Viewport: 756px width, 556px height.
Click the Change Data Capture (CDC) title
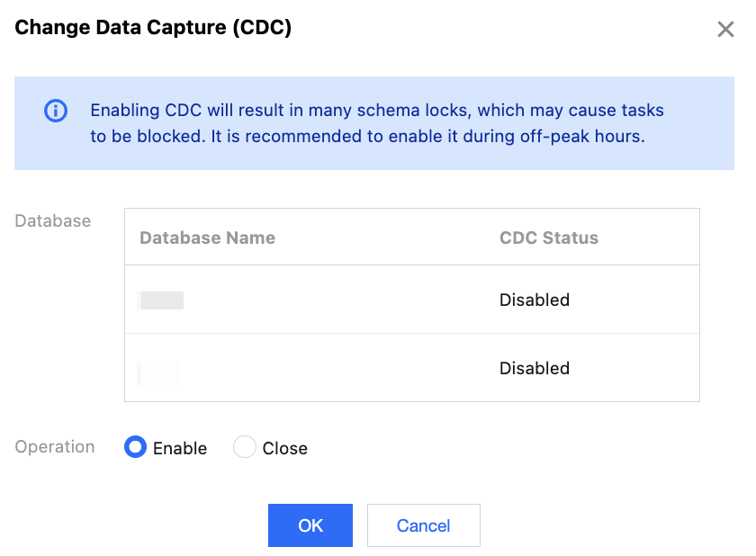coord(153,28)
